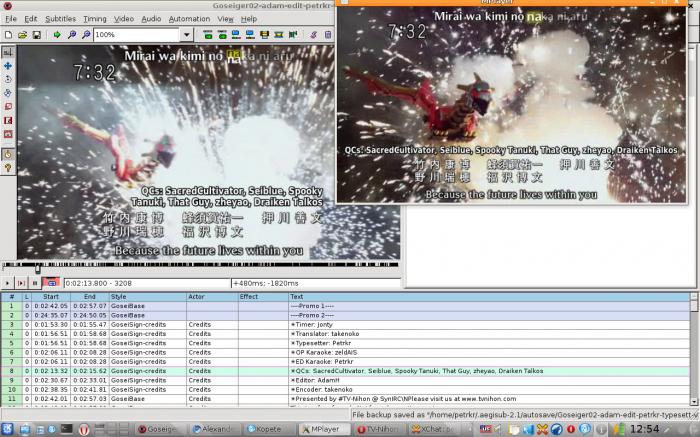The image size is (700, 437).
Task: Toggle realtime video-to-subs sync tool
Action: click(x=8, y=154)
